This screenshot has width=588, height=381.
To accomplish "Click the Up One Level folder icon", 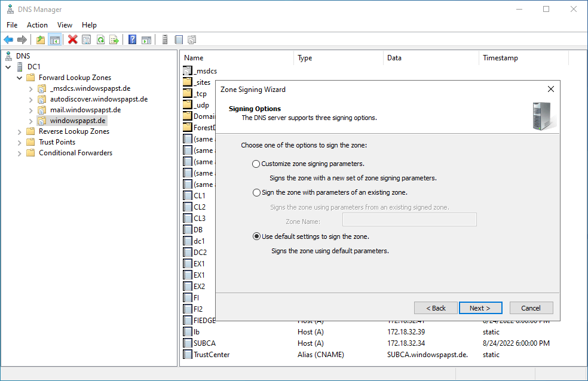I will tap(41, 40).
